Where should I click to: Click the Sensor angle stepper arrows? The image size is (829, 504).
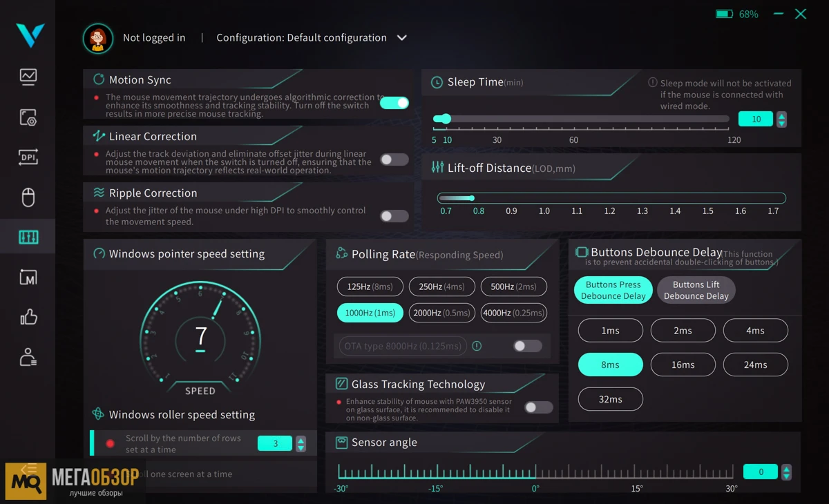tap(786, 472)
